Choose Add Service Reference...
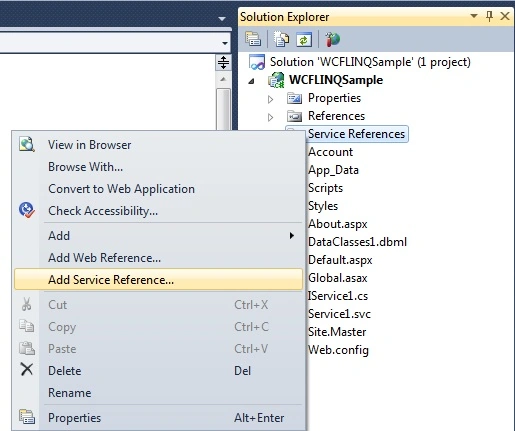The width and height of the screenshot is (515, 431). (x=158, y=279)
